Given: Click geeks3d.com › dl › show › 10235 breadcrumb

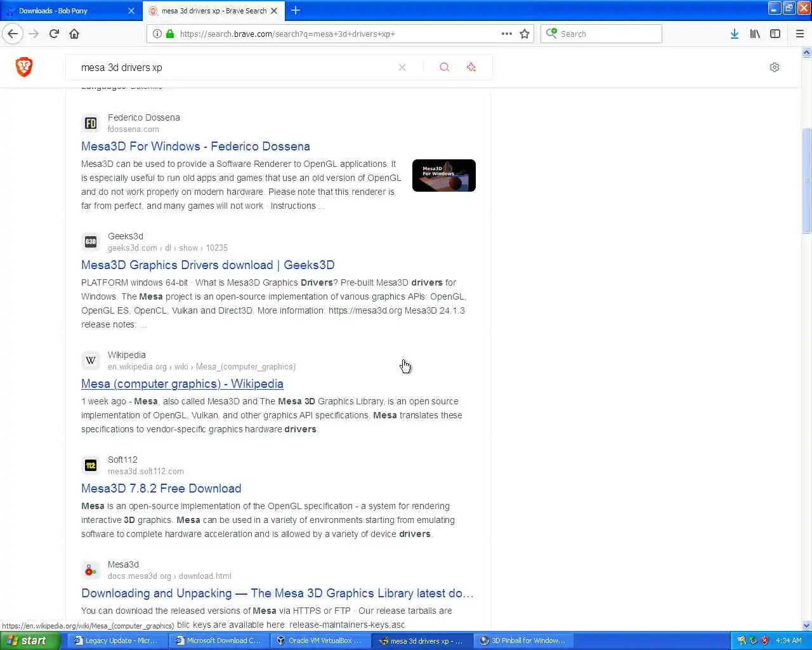Looking at the screenshot, I should tap(167, 248).
